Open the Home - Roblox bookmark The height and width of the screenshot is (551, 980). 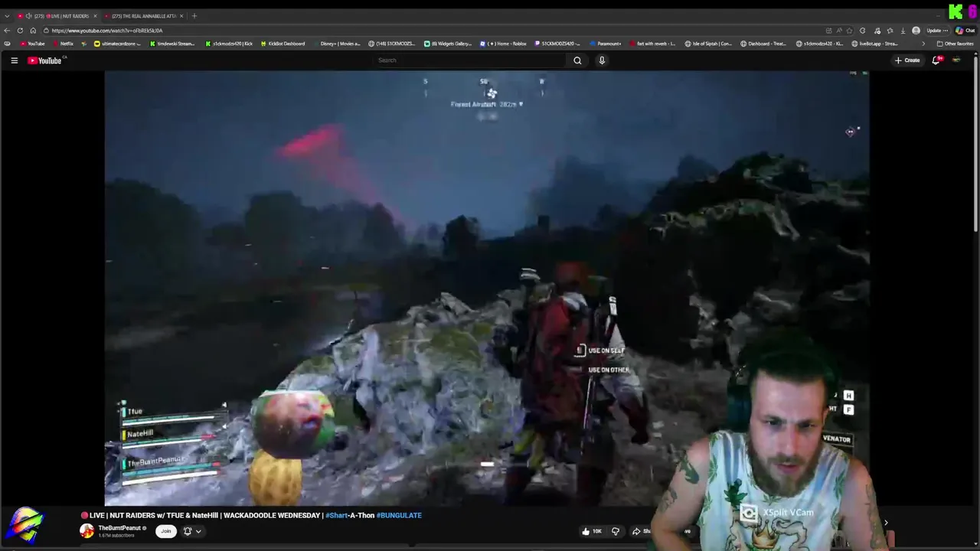[505, 44]
